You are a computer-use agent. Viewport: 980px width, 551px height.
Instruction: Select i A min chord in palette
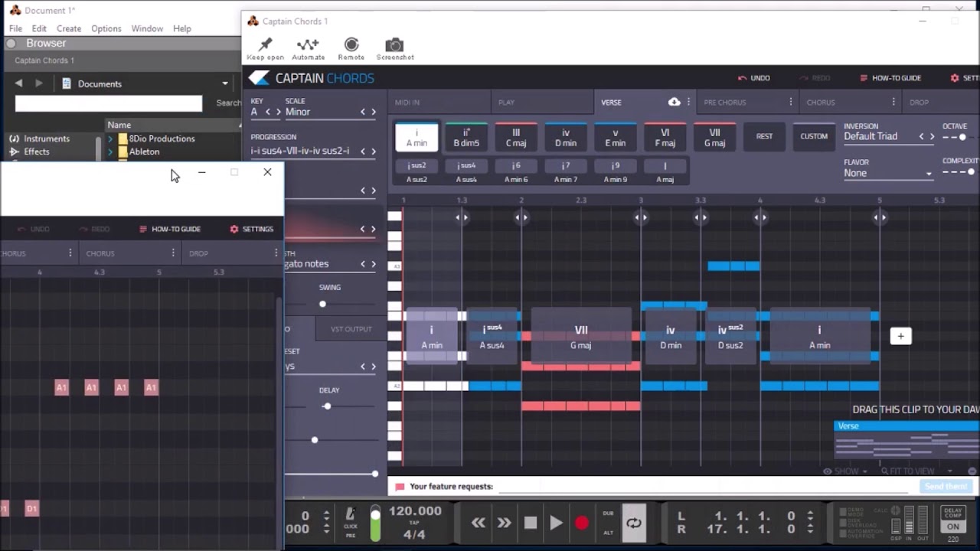(416, 137)
